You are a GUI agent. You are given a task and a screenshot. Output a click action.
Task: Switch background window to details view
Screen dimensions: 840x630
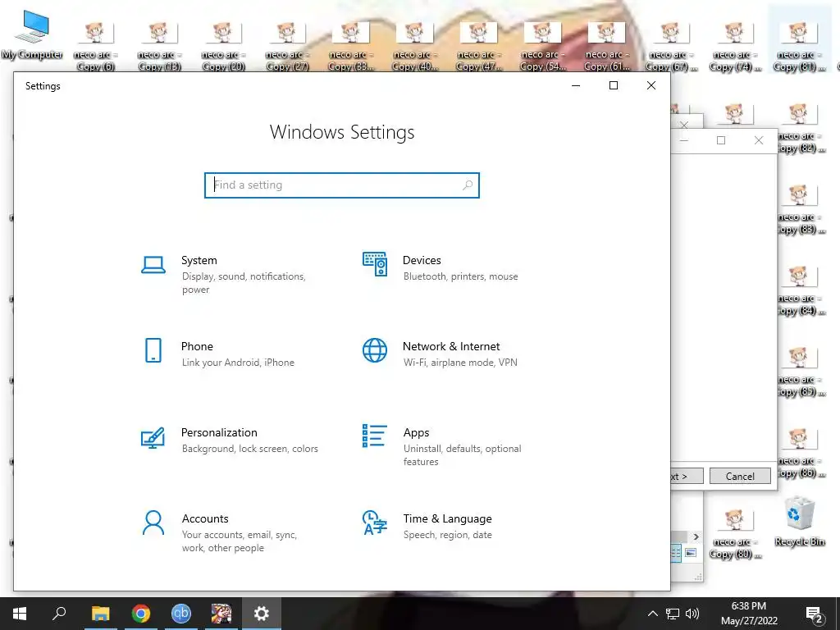pyautogui.click(x=676, y=553)
